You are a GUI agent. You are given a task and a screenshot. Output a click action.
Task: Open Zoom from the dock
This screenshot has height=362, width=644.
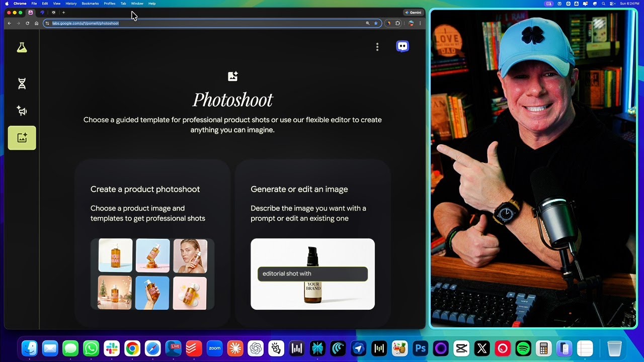[215, 348]
